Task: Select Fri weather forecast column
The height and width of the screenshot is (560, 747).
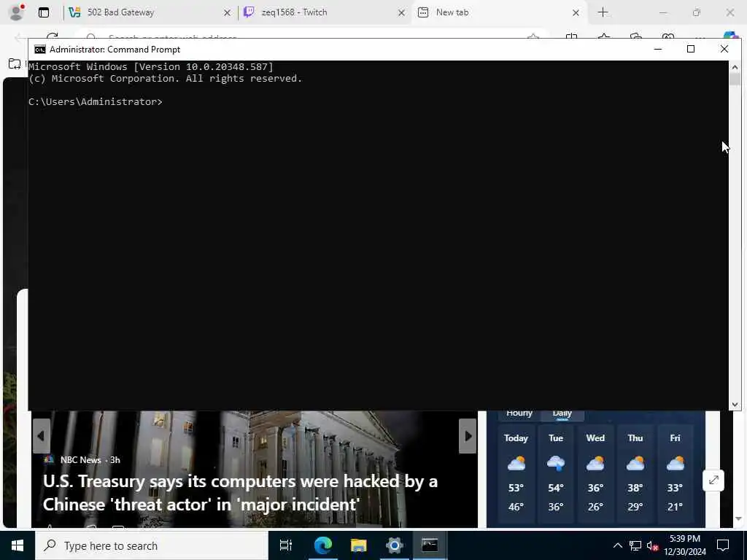Action: tap(675, 474)
